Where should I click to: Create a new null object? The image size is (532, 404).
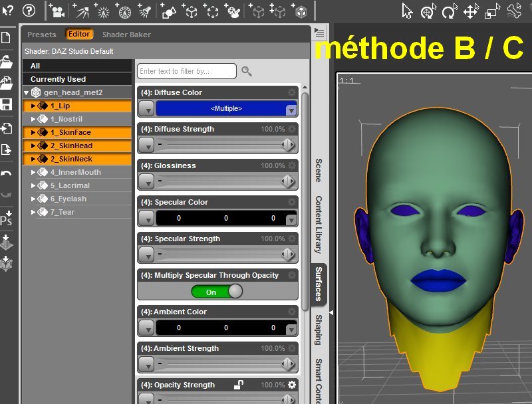coord(190,11)
